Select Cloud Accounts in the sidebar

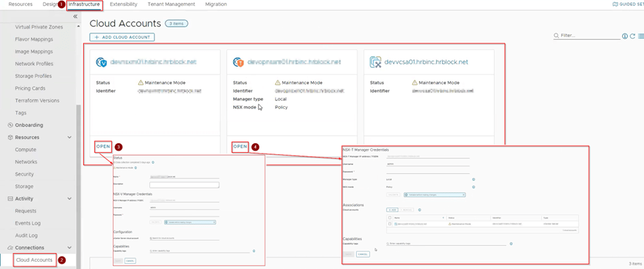(35, 260)
